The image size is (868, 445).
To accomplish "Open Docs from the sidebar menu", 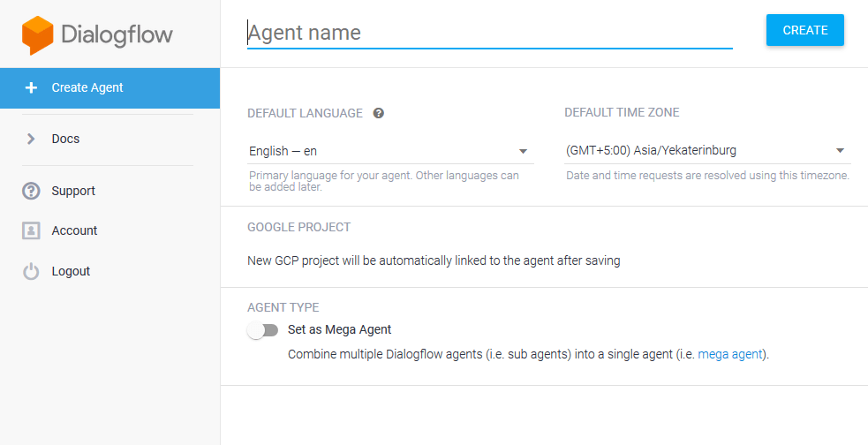I will (66, 139).
